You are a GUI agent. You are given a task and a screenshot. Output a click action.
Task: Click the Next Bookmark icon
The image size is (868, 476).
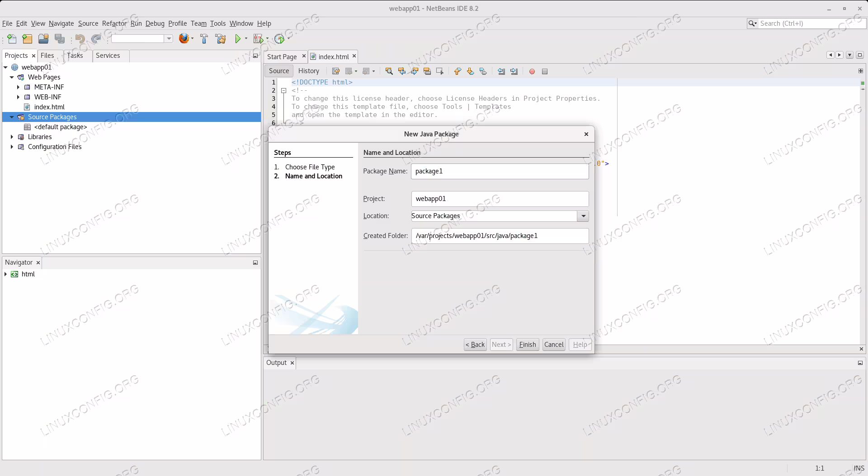(x=470, y=71)
